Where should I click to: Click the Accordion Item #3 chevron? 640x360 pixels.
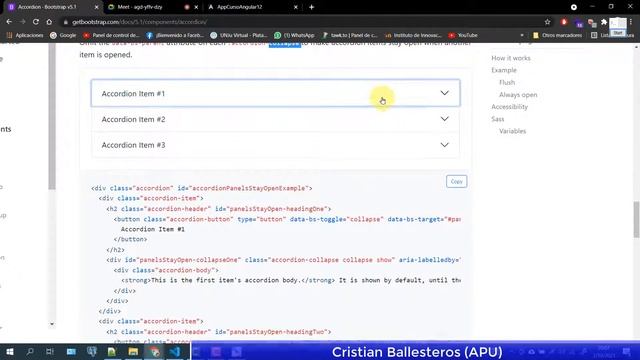(444, 144)
